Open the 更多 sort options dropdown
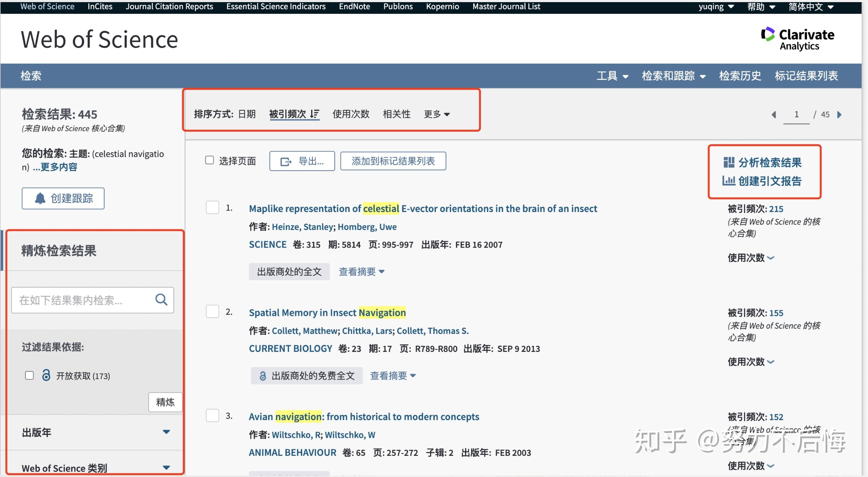The width and height of the screenshot is (868, 477). pos(437,114)
